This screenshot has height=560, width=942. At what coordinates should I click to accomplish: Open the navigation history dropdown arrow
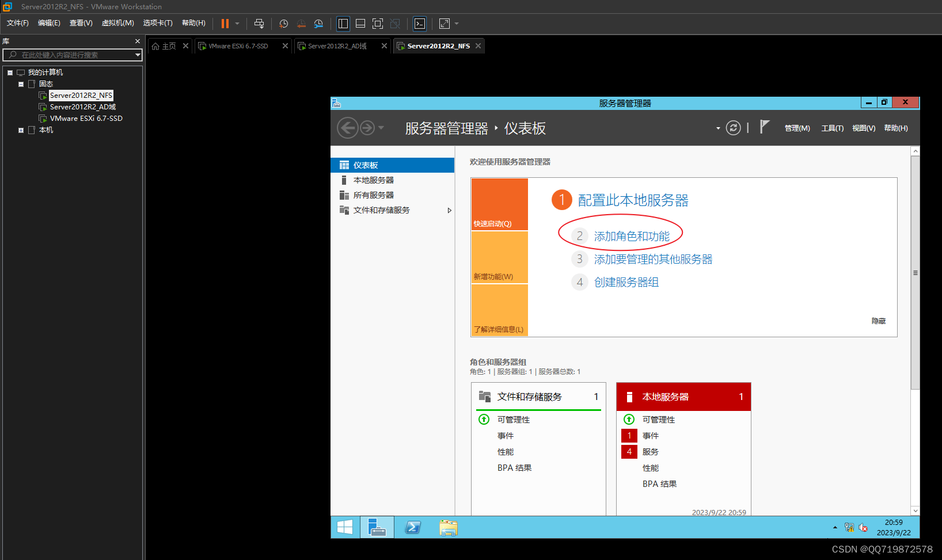pyautogui.click(x=381, y=128)
